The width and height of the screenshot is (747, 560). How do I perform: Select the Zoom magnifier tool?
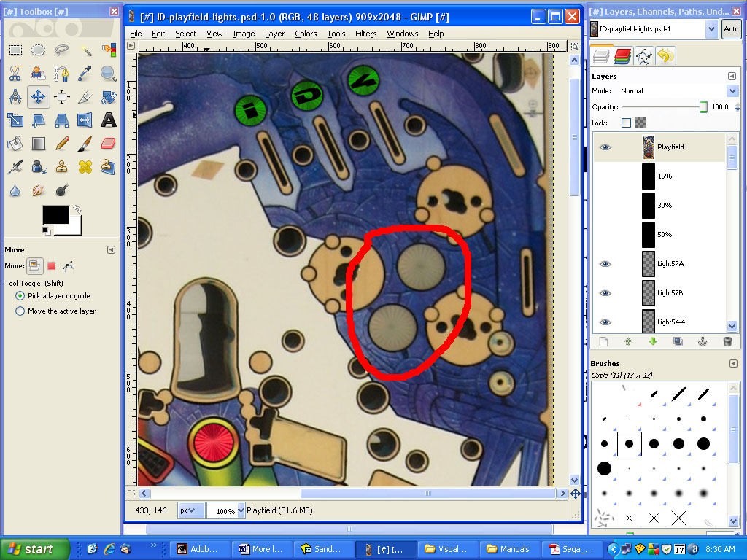click(x=109, y=73)
